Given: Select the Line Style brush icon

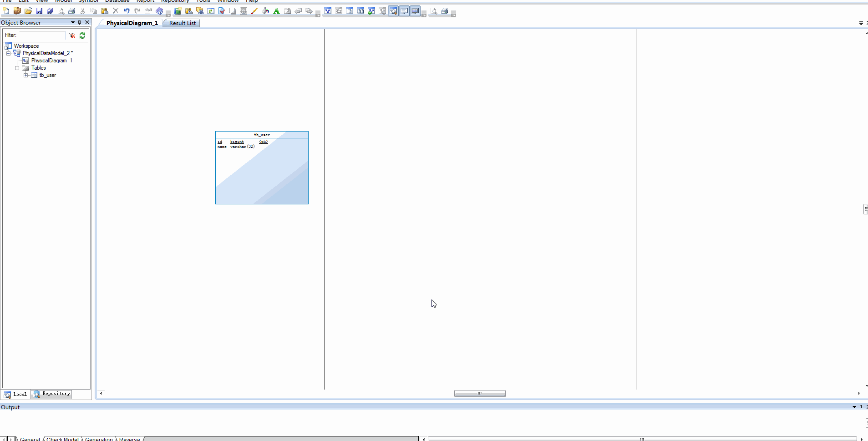Looking at the screenshot, I should pos(254,11).
